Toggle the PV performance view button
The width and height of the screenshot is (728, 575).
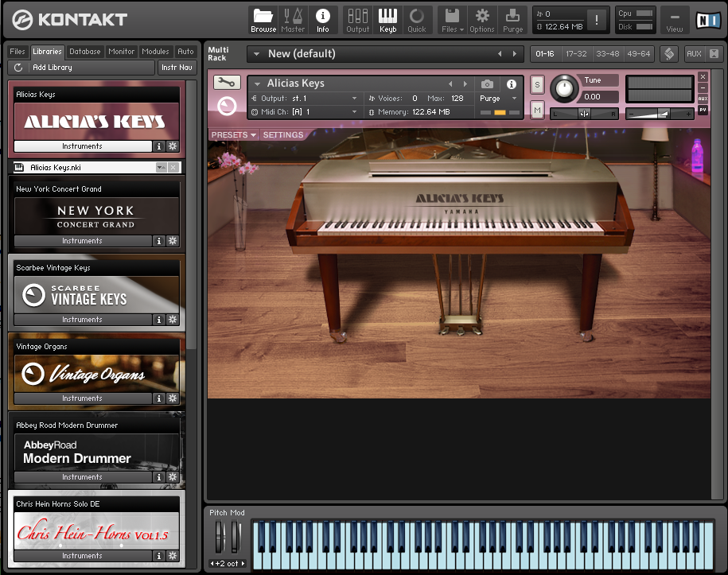coord(703,110)
